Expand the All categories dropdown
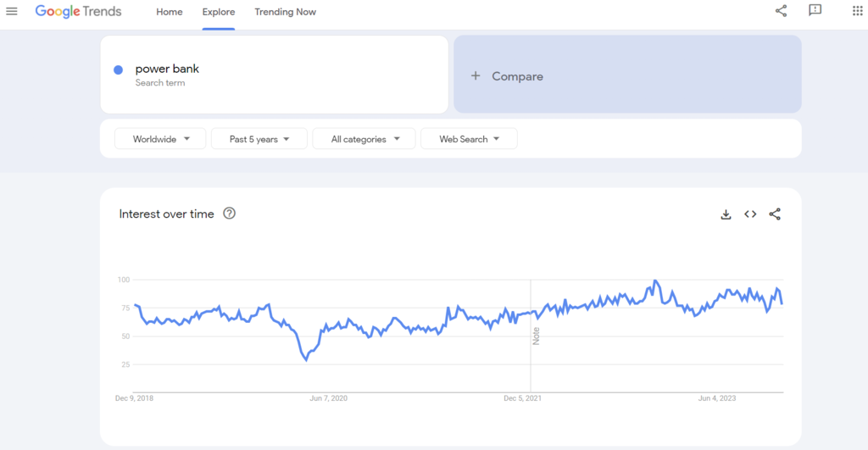Image resolution: width=868 pixels, height=450 pixels. pyautogui.click(x=364, y=139)
